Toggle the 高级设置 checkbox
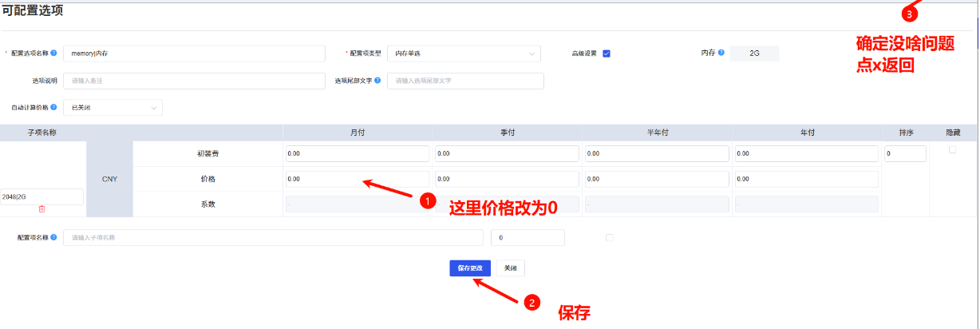This screenshot has height=329, width=980. tap(607, 54)
